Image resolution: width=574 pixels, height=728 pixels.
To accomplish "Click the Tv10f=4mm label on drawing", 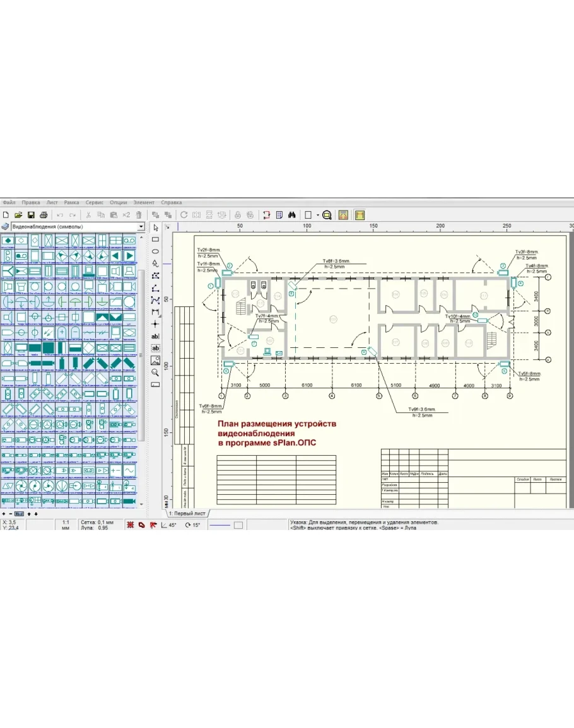I will tap(458, 316).
